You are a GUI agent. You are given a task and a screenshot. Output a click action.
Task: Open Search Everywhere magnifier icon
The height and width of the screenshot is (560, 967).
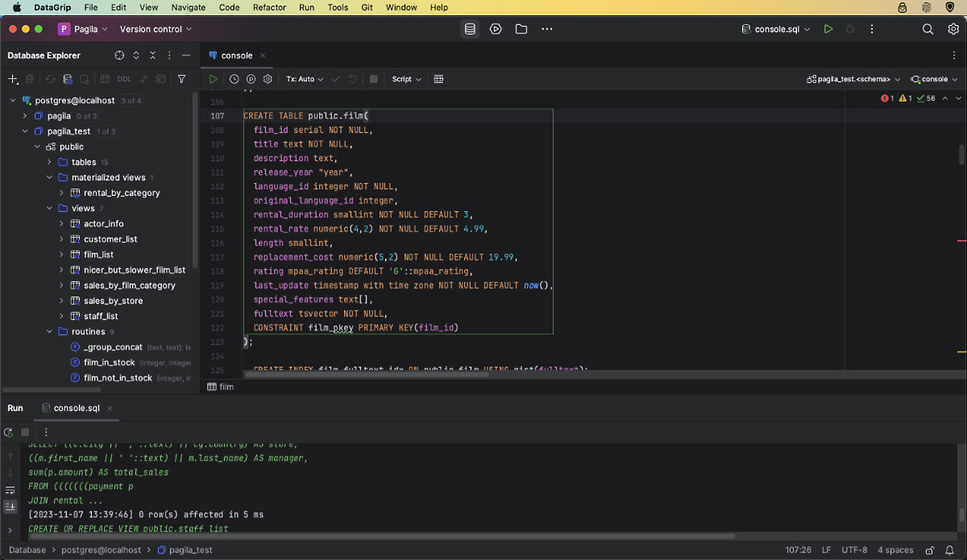tap(928, 29)
